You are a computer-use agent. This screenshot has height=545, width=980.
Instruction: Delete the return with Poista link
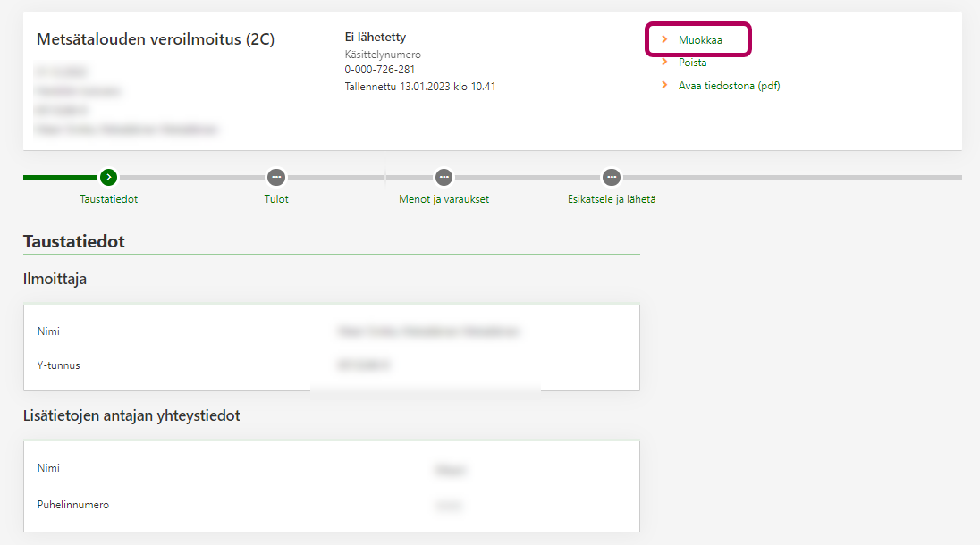(692, 63)
